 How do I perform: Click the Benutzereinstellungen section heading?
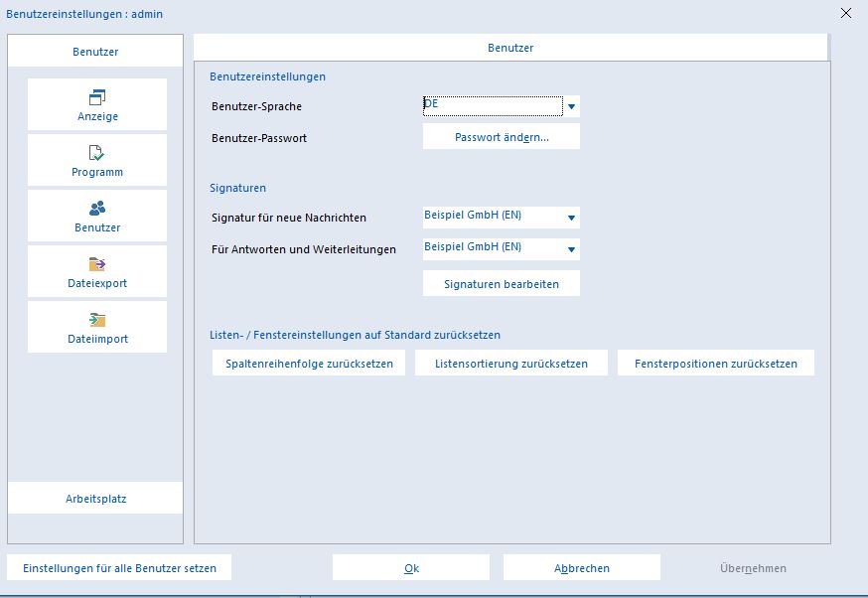[x=267, y=76]
